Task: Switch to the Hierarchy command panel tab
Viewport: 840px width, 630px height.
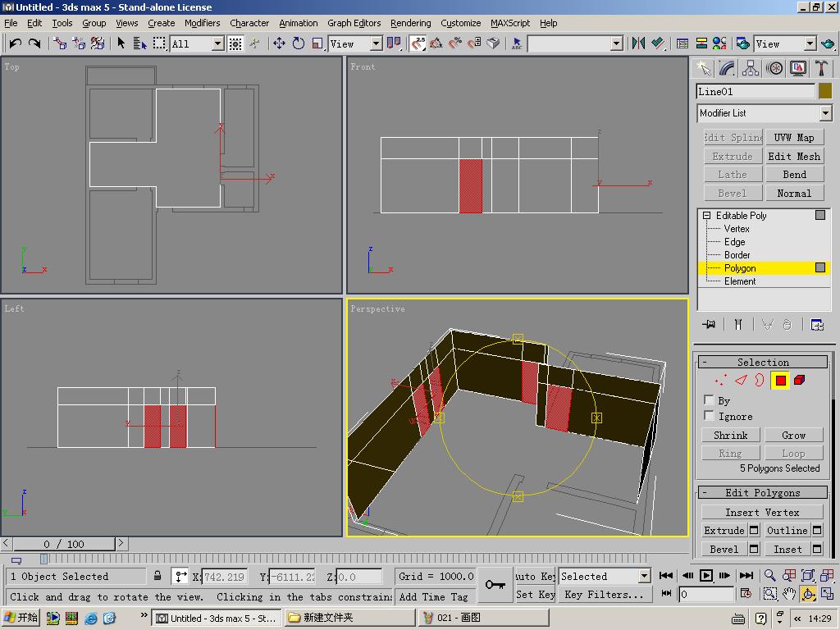Action: tap(750, 68)
